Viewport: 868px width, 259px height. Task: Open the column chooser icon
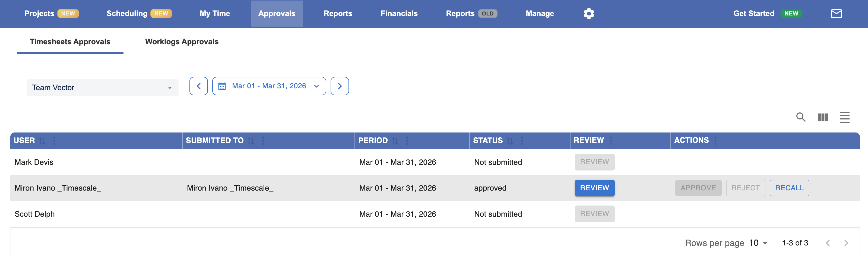pos(822,117)
